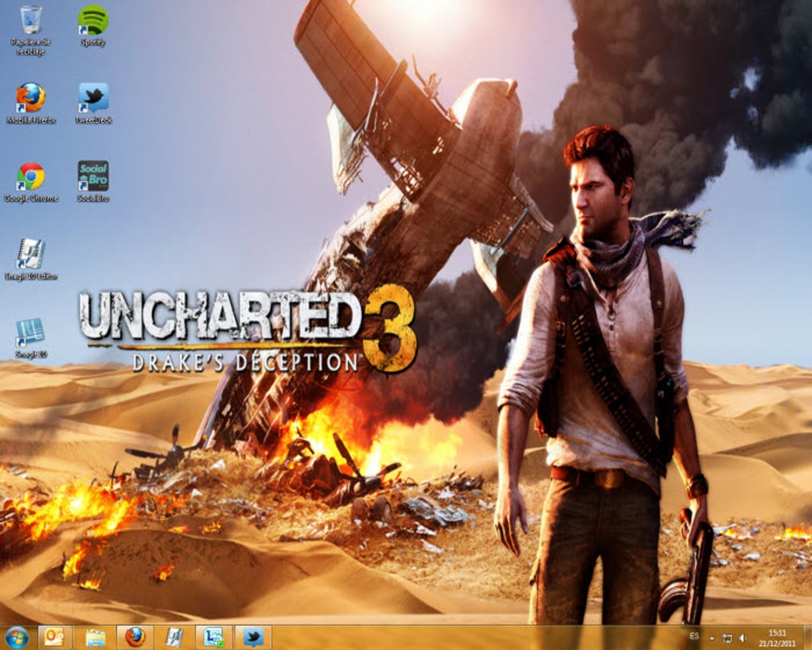The height and width of the screenshot is (650, 812).
Task: Select the TweetDeck desktop shortcut
Action: tap(93, 103)
